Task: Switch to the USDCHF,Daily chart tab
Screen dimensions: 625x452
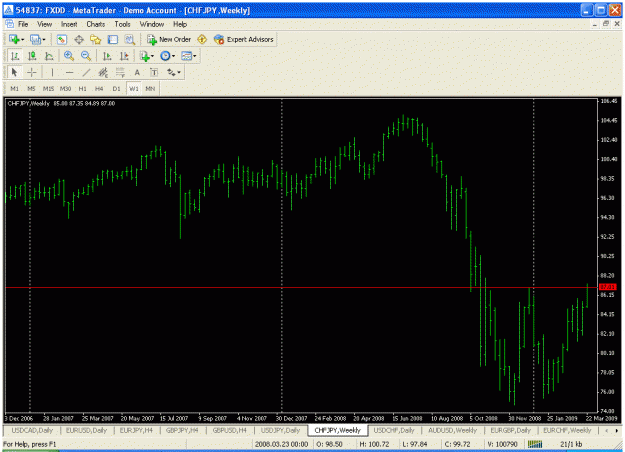Action: [x=394, y=430]
